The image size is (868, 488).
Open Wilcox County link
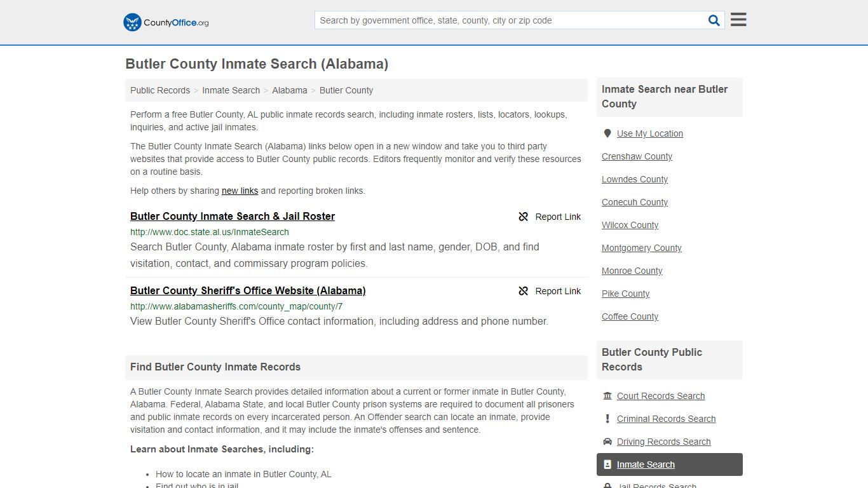click(x=630, y=225)
